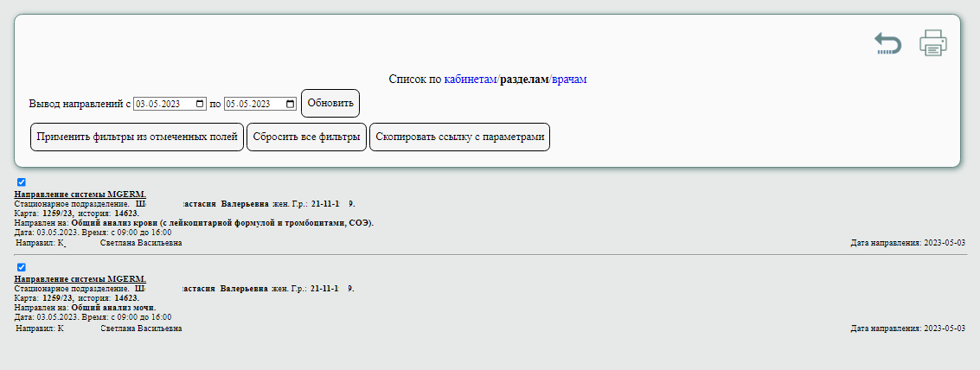Click first 'Направление системы MGERM.' heading
Screen dimensions: 980x370
click(x=80, y=195)
